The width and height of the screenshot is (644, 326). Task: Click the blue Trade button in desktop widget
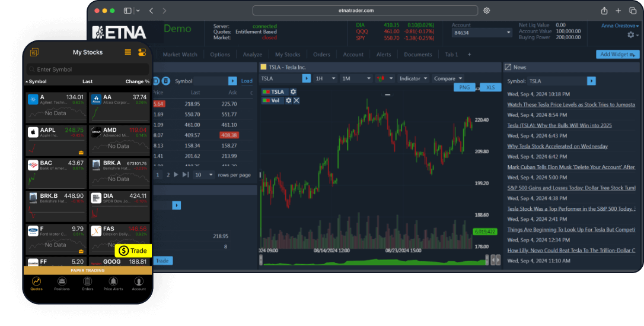click(162, 261)
